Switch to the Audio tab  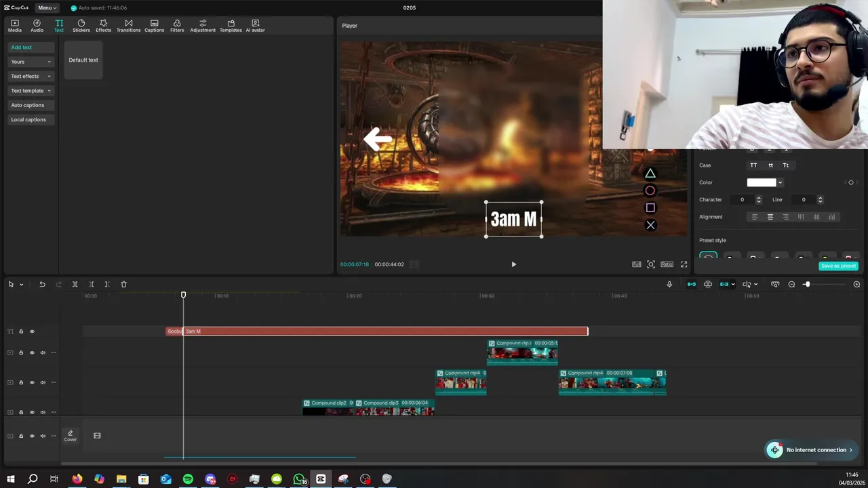pos(37,26)
